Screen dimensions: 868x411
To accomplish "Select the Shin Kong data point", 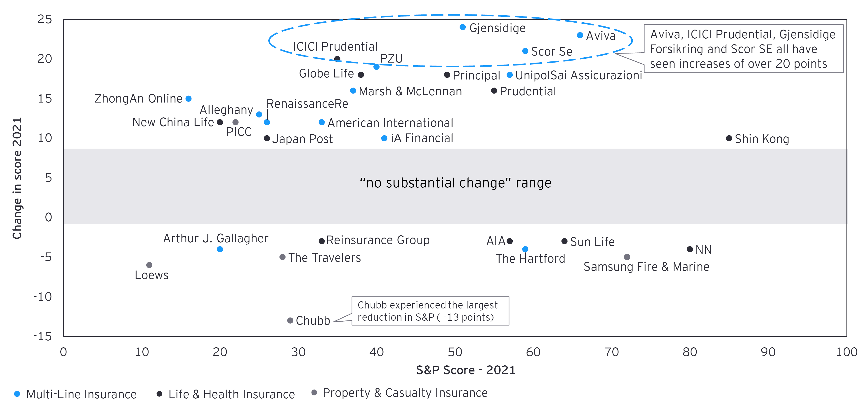I will 729,138.
